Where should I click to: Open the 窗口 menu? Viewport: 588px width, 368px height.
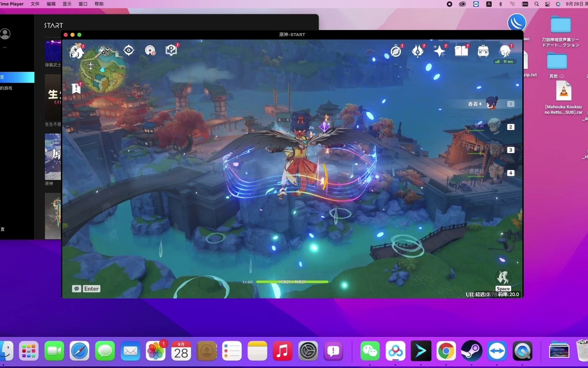click(83, 4)
